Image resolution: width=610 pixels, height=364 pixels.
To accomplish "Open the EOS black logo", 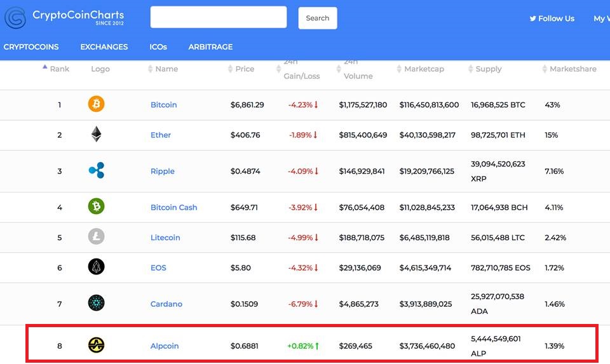I will pos(96,267).
